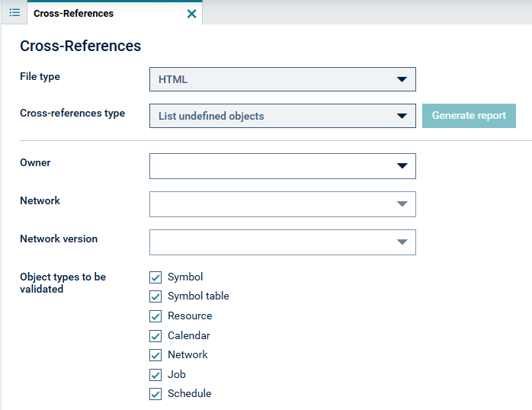Open the Cross-references type dropdown

pyautogui.click(x=282, y=116)
